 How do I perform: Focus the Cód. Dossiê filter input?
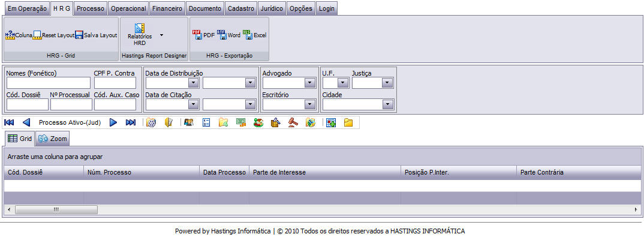click(28, 104)
